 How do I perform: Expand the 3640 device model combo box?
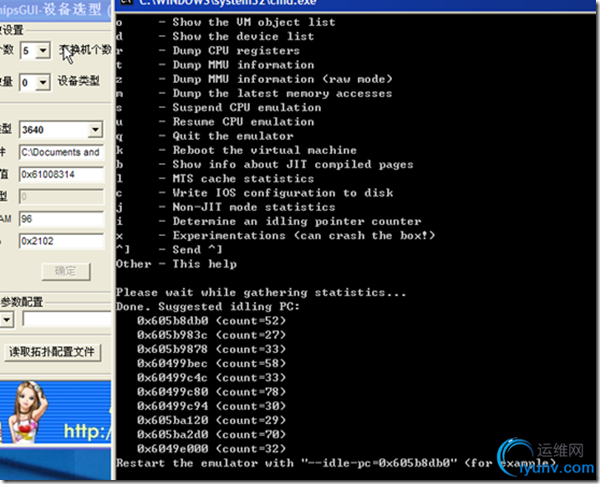[x=95, y=130]
